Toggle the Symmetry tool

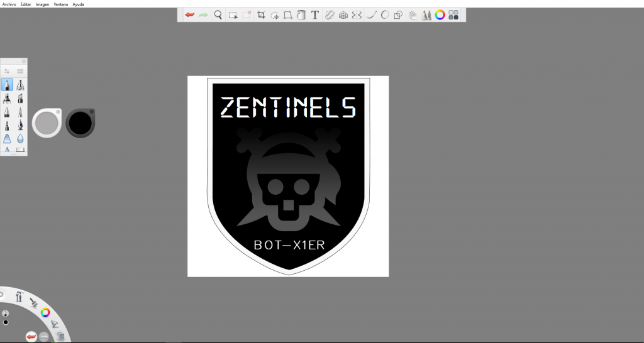click(357, 15)
